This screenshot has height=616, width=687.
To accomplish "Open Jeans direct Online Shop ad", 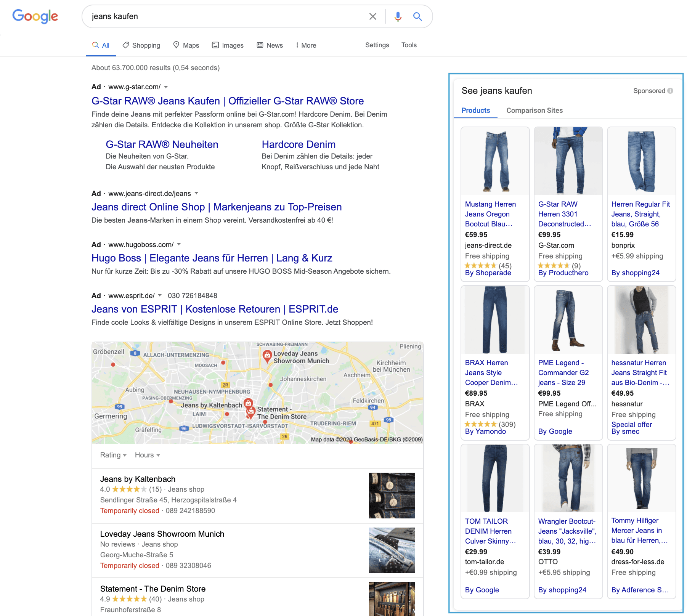I will coord(217,207).
